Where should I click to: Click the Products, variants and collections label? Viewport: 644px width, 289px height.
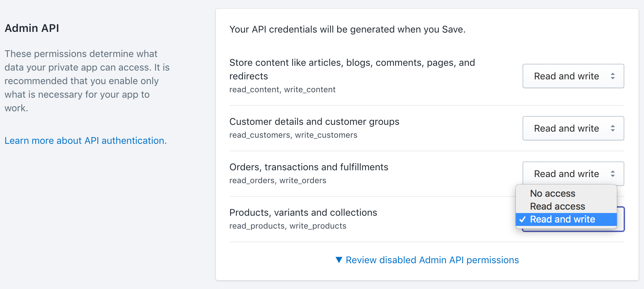[303, 212]
